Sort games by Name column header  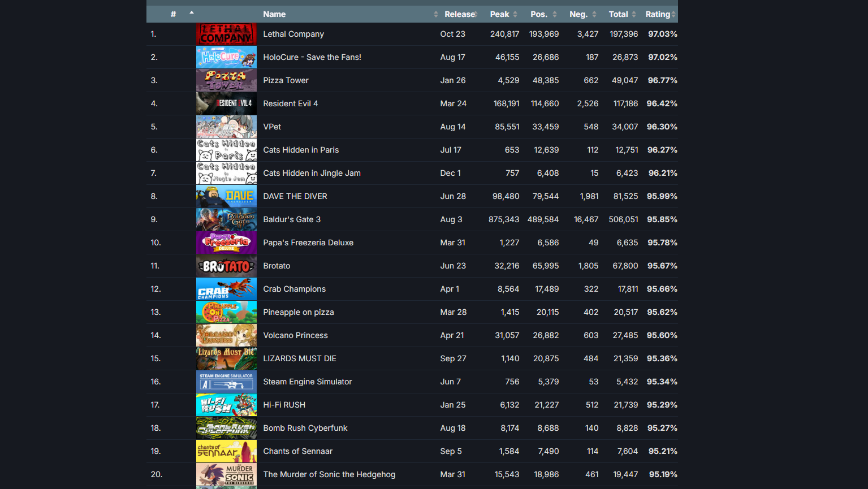(x=348, y=14)
